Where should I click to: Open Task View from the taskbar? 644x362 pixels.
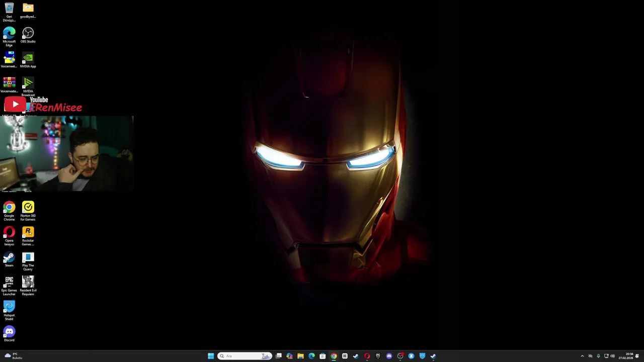(278, 356)
